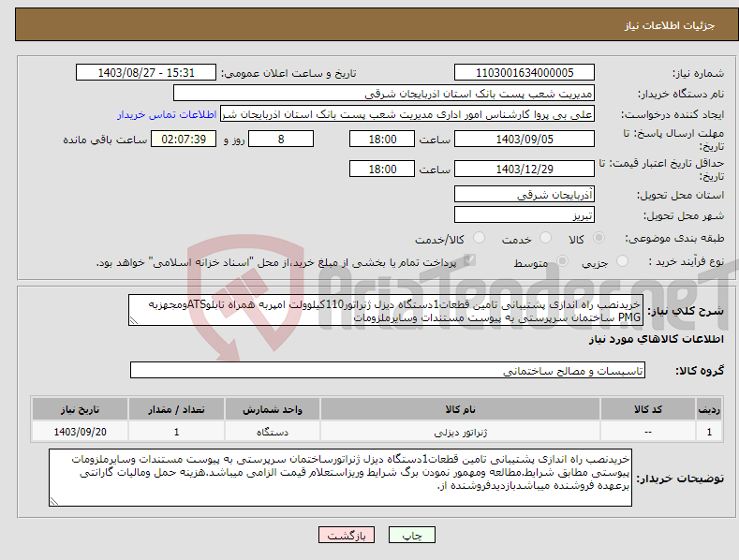Screen dimensions: 739x560
Task: Click the description box resize handle
Action: point(134,321)
